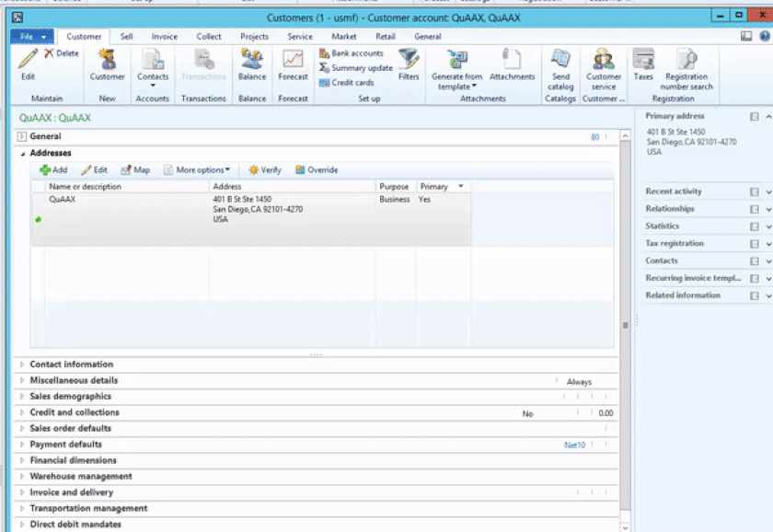Select the QuAAX address row

pos(250,219)
